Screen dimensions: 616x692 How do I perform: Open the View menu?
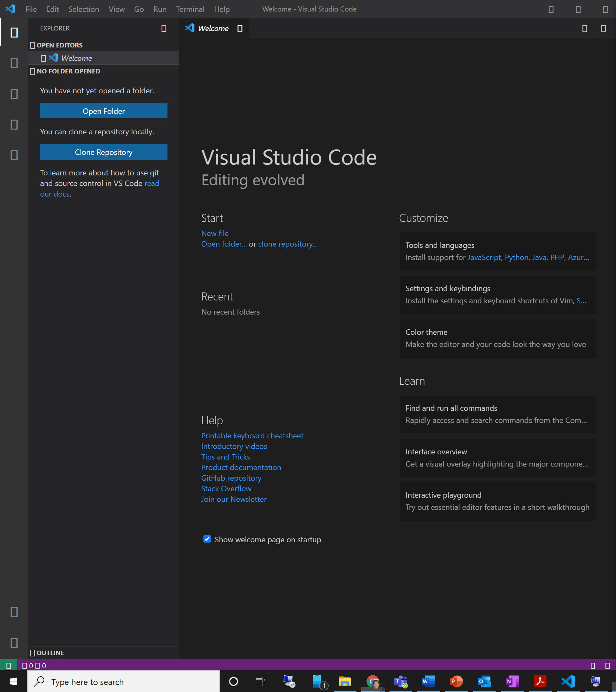[116, 9]
